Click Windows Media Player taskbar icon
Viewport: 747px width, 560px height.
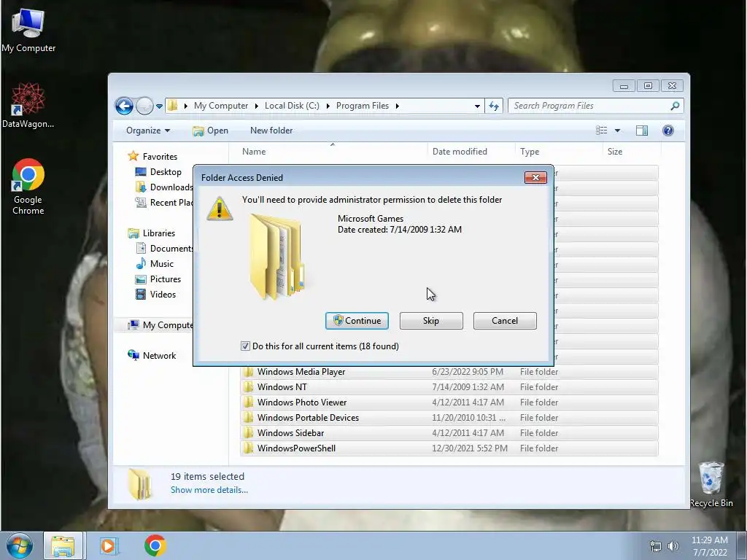pyautogui.click(x=108, y=545)
